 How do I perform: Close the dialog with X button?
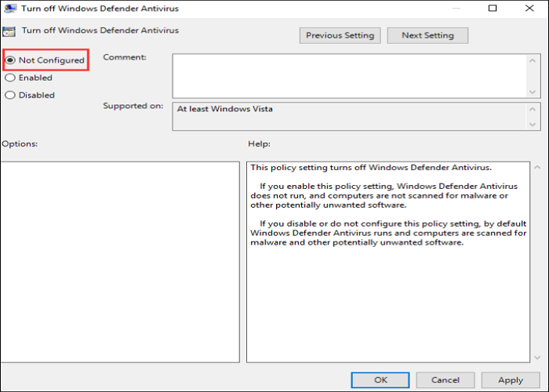(529, 8)
